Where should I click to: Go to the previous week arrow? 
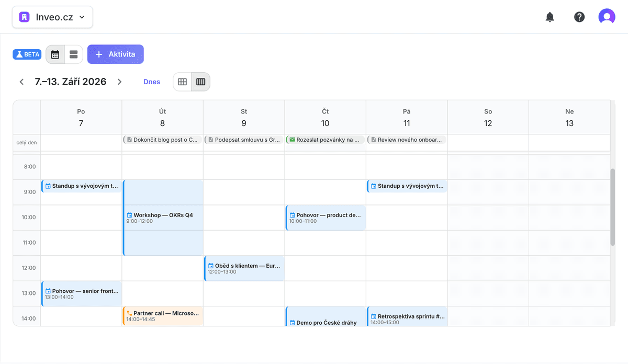point(21,82)
